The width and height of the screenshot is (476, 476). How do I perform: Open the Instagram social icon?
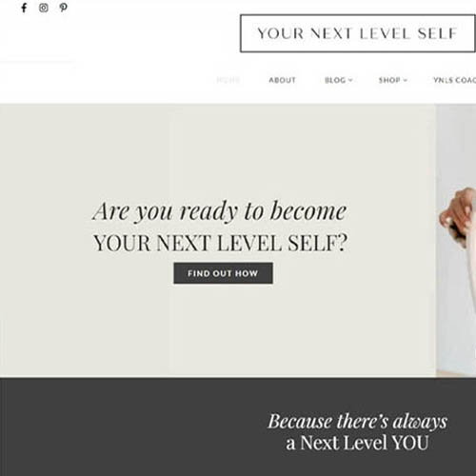coord(44,8)
